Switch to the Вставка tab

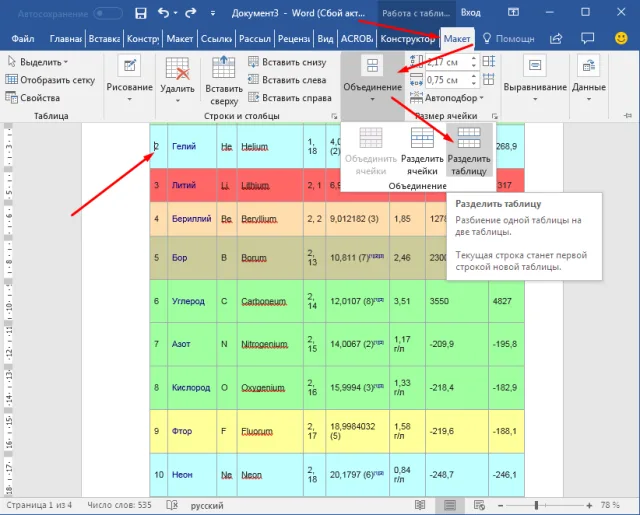click(x=104, y=39)
